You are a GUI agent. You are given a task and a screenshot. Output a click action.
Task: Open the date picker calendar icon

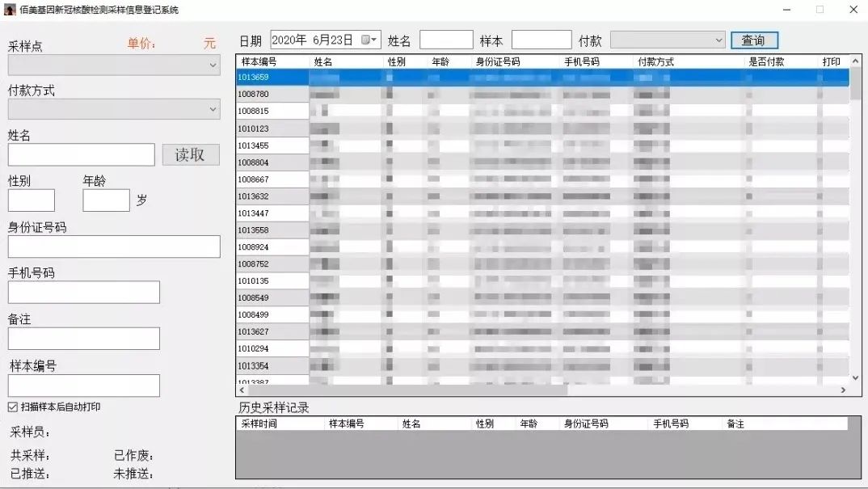[x=369, y=40]
